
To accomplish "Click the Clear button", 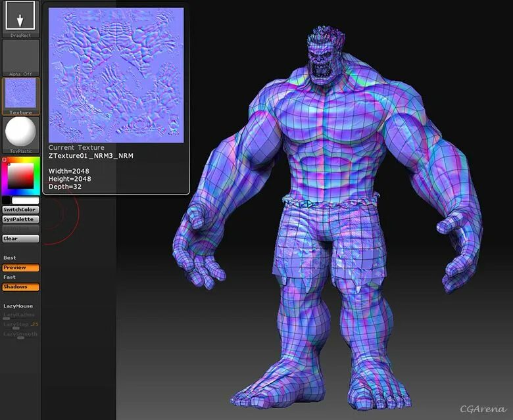I will click(x=20, y=239).
